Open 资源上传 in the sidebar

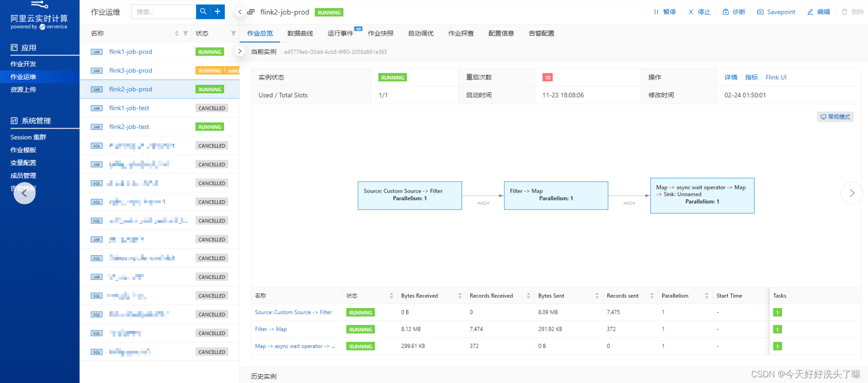pos(23,89)
